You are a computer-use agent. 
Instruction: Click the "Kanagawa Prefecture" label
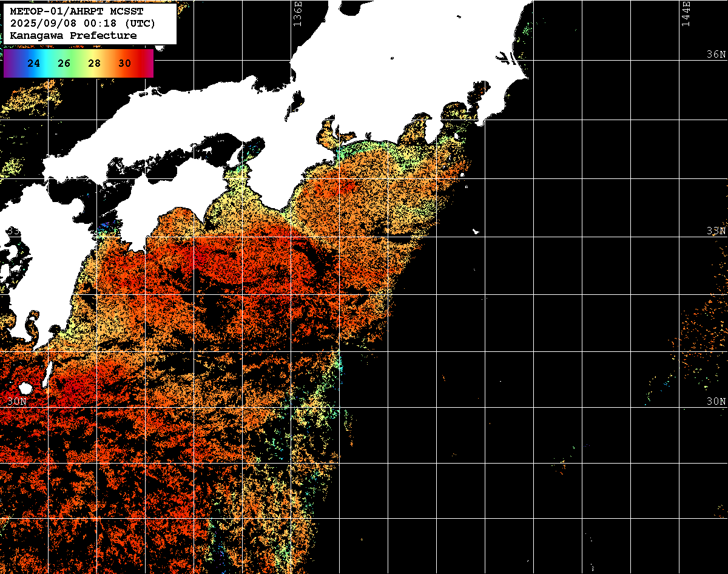[73, 35]
